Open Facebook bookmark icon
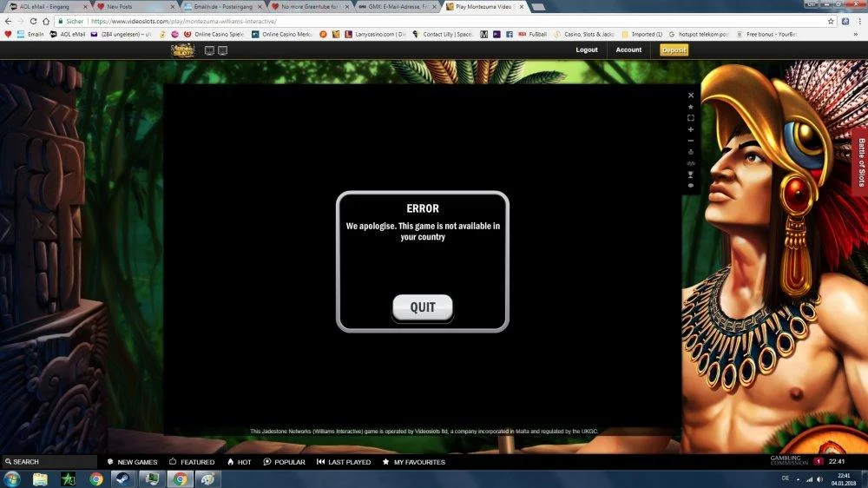The image size is (868, 488). click(x=510, y=35)
